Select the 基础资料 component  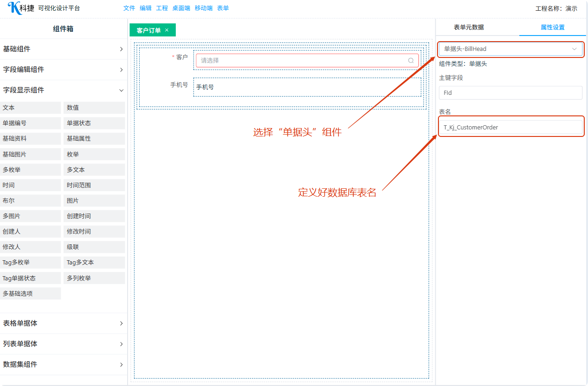pyautogui.click(x=31, y=139)
